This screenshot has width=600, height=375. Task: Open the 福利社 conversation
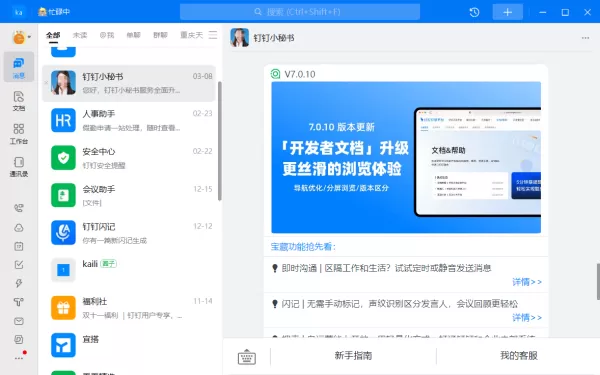coord(129,308)
